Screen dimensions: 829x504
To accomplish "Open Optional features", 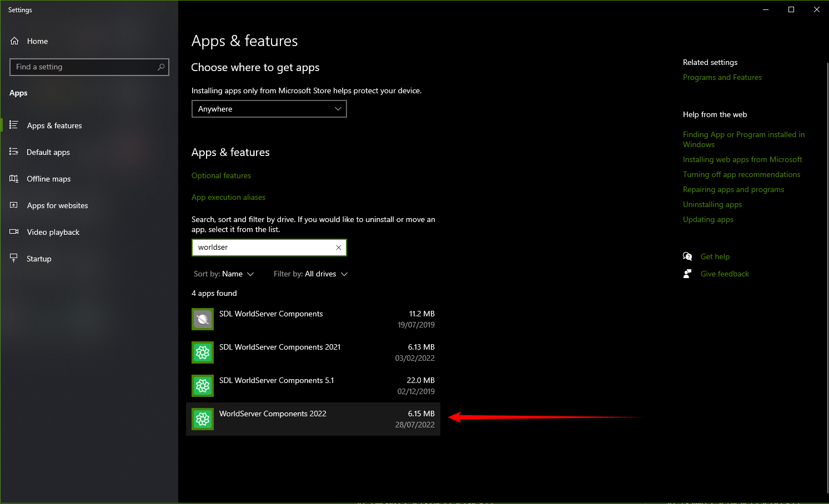I will [x=221, y=175].
